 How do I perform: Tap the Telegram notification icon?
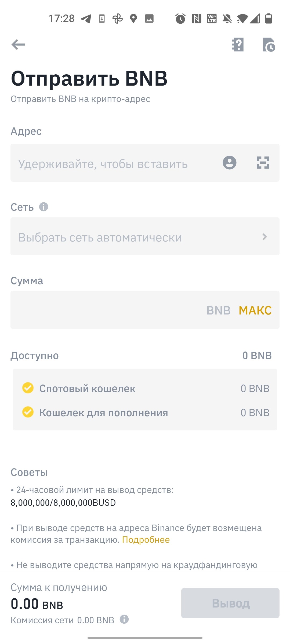(x=86, y=19)
